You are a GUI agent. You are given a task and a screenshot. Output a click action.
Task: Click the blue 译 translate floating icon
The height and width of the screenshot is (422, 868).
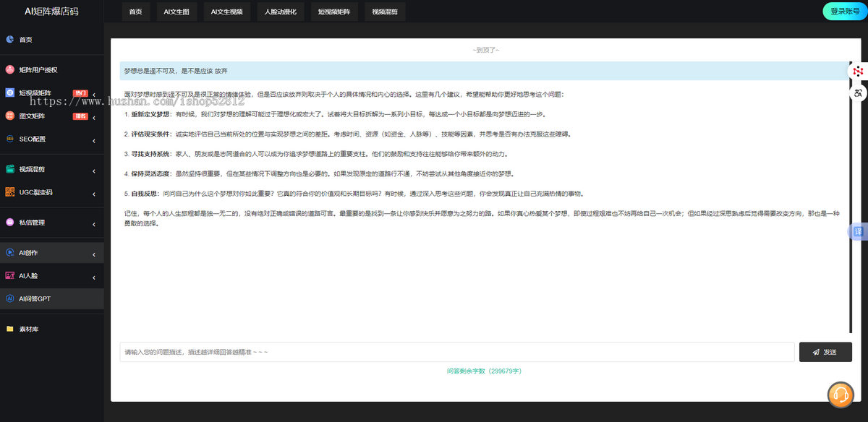pos(858,232)
